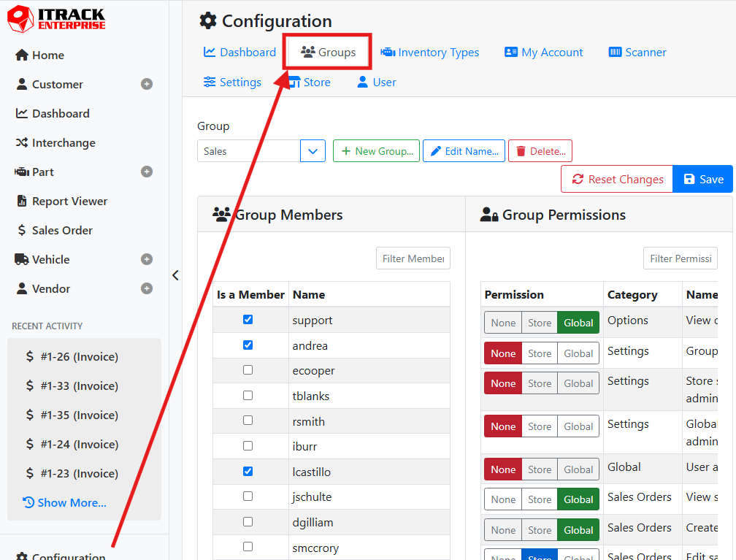Uncheck membership for lcastillo
The image size is (736, 560).
pos(248,471)
